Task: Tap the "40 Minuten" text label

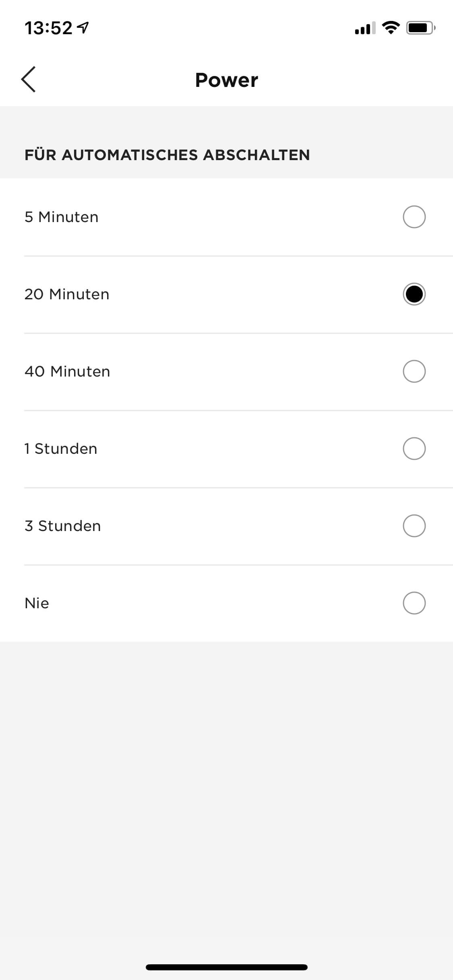Action: [x=67, y=372]
